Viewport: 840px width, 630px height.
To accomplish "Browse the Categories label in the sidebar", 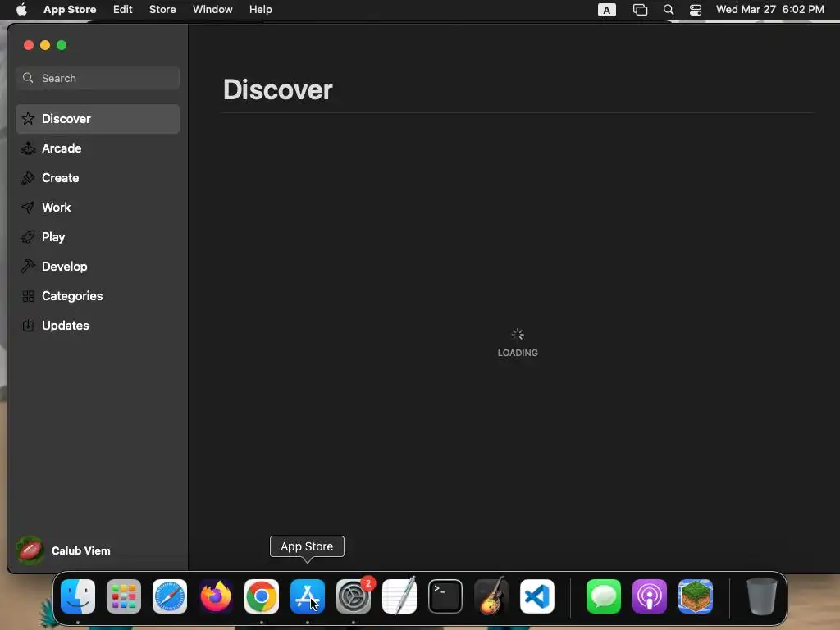I will coord(72,295).
